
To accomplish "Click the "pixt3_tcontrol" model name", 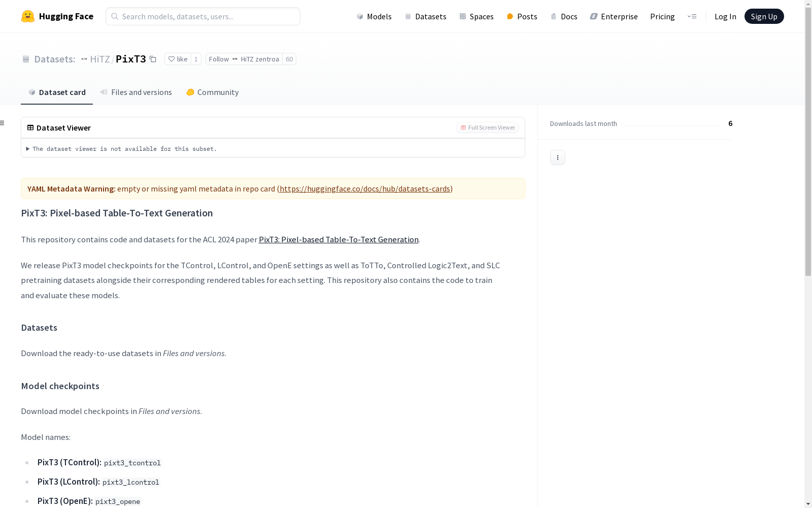I will [x=132, y=463].
